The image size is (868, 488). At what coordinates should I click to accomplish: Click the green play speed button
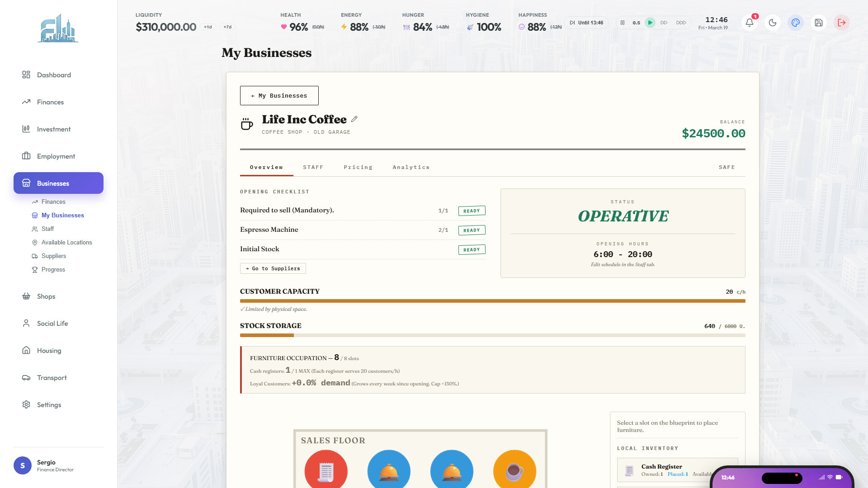[650, 23]
